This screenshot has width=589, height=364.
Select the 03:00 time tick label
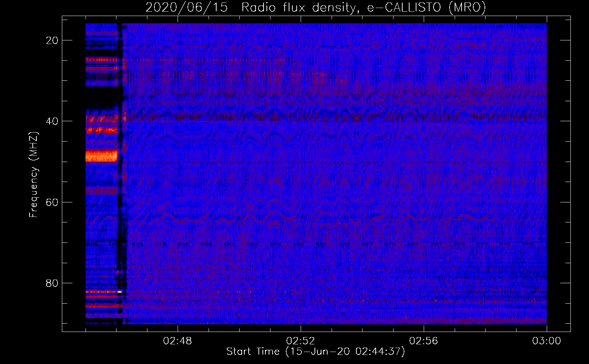click(x=547, y=341)
